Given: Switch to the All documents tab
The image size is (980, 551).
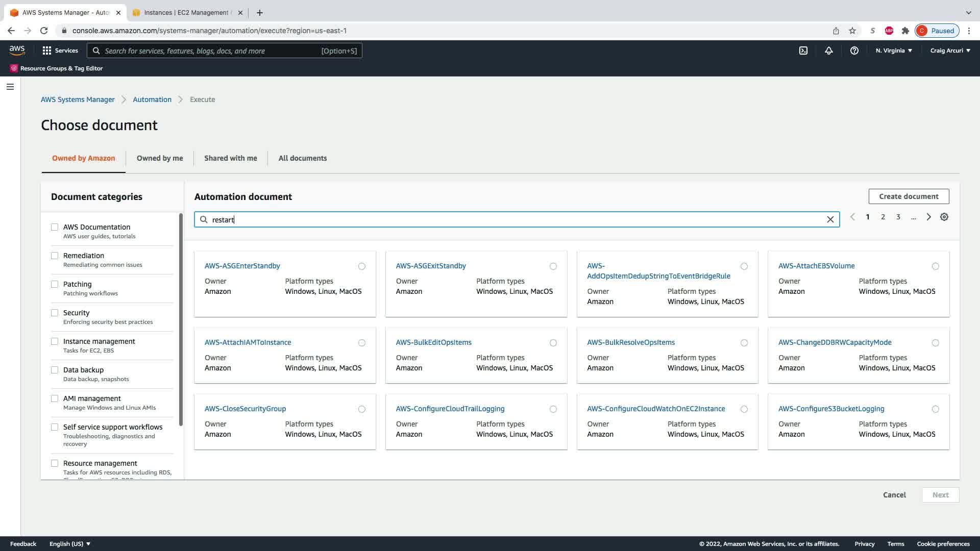Looking at the screenshot, I should (x=302, y=158).
